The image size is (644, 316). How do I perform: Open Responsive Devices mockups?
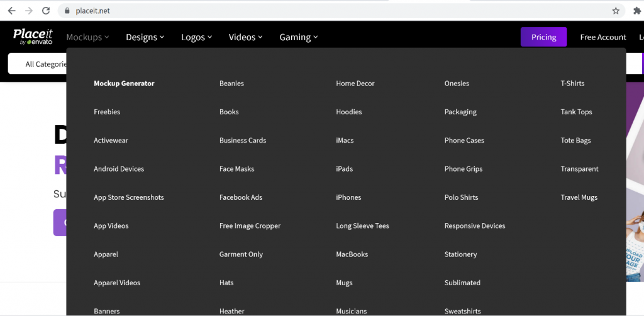[475, 226]
